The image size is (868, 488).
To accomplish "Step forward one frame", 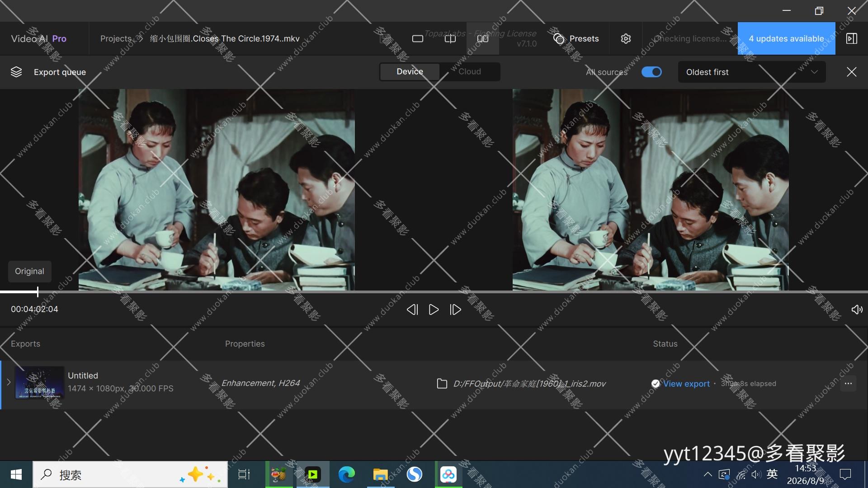I will pos(455,310).
